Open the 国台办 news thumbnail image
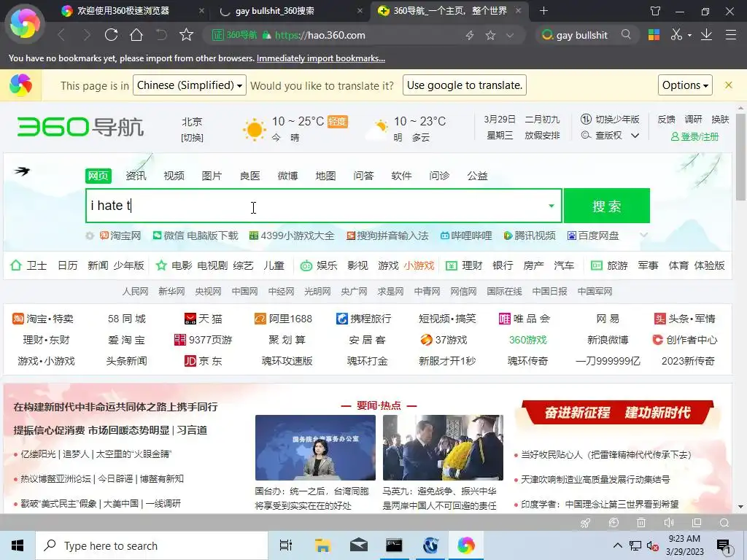 tap(315, 448)
